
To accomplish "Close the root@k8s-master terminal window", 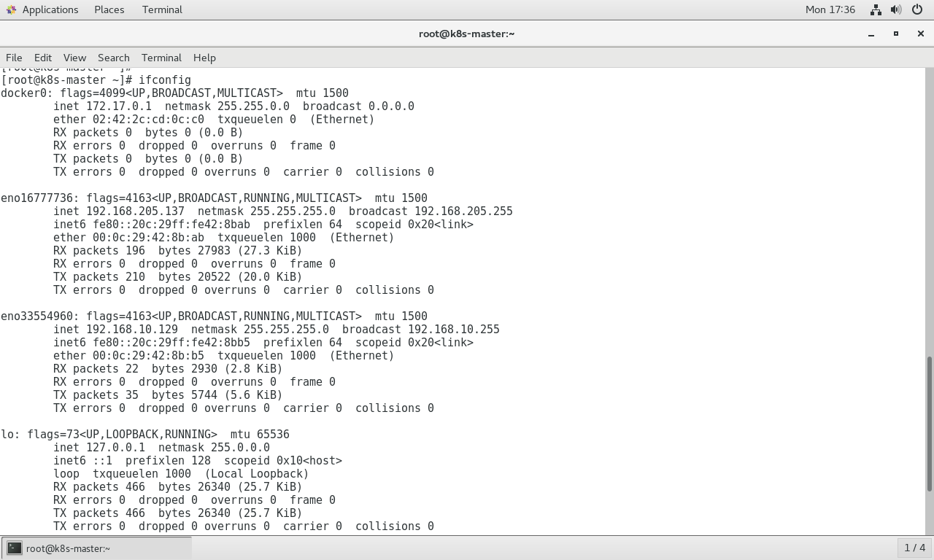I will [x=920, y=34].
